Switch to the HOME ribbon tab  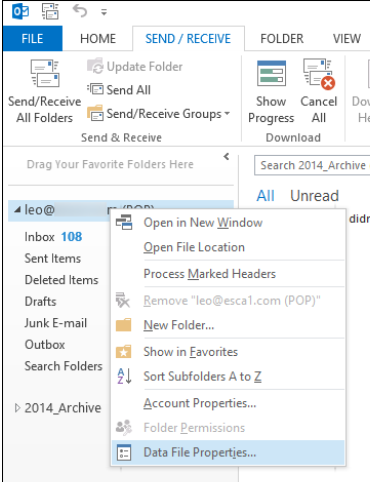98,39
